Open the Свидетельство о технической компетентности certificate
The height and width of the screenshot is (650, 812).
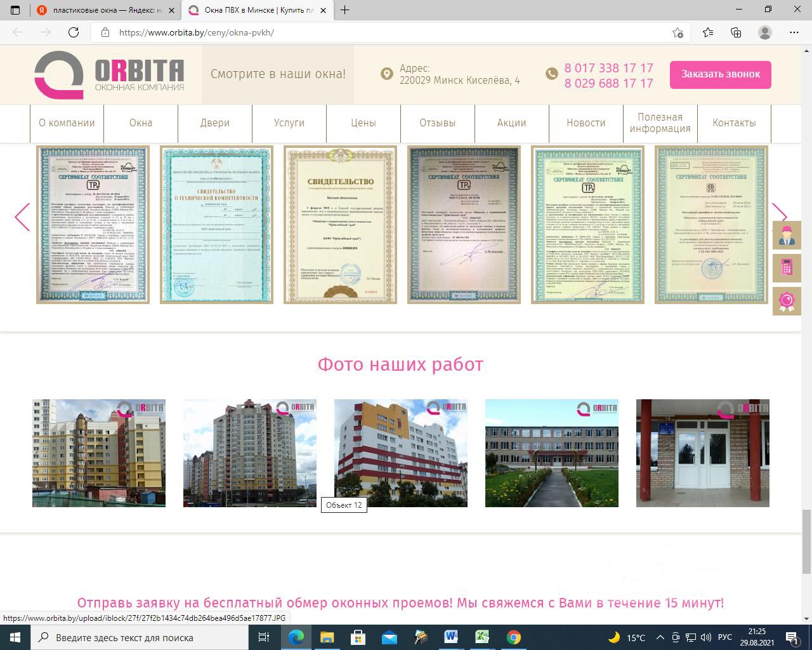[x=216, y=225]
